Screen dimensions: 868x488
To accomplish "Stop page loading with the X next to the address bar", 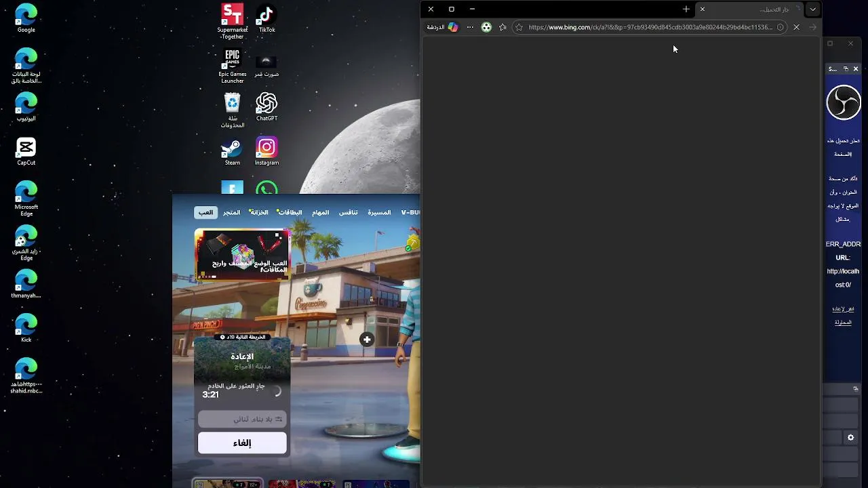I will point(796,27).
